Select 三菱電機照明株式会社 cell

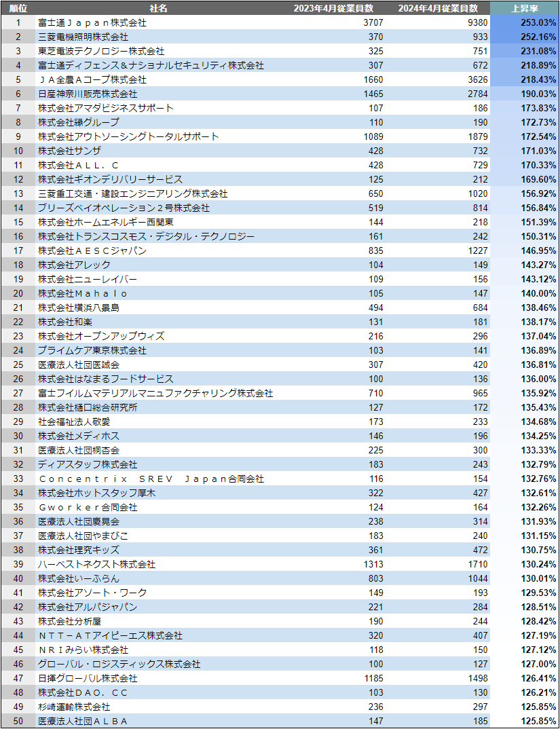pos(83,37)
